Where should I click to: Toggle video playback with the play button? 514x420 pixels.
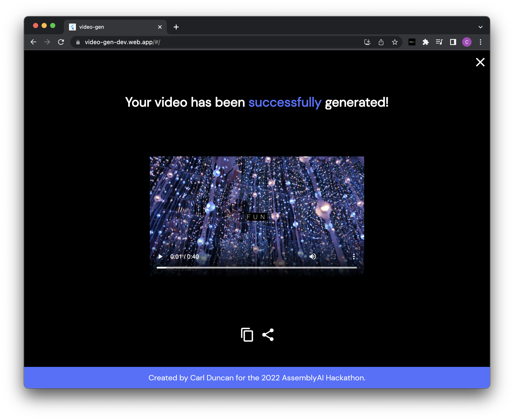click(160, 257)
